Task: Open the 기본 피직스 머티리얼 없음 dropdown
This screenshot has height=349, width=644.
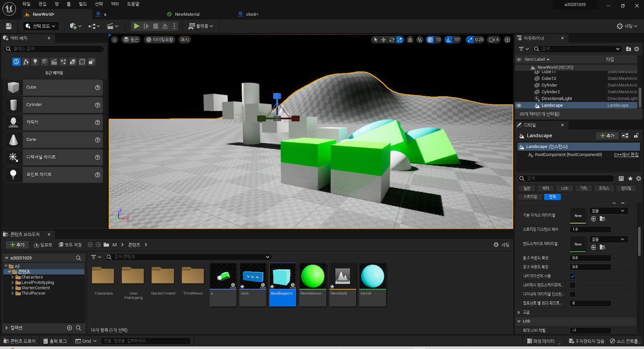Action: (x=609, y=211)
